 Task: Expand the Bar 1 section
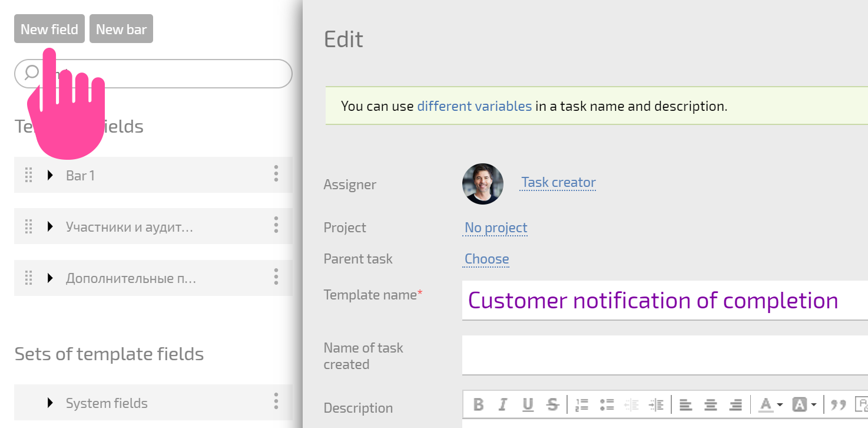50,175
